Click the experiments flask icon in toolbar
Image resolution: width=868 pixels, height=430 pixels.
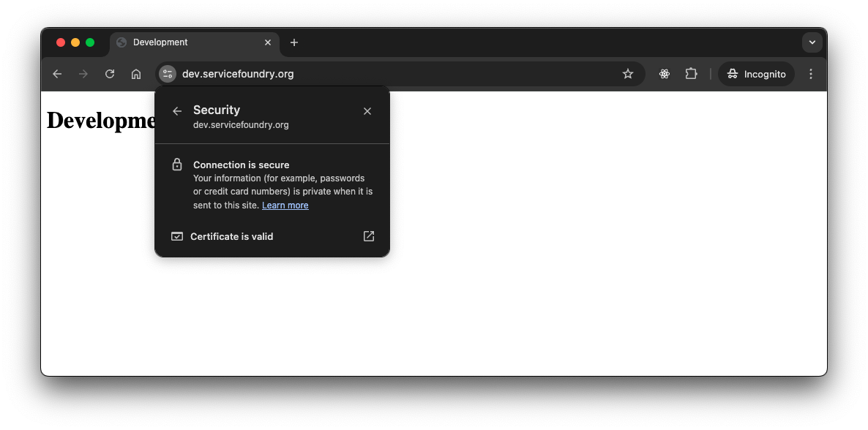point(664,73)
